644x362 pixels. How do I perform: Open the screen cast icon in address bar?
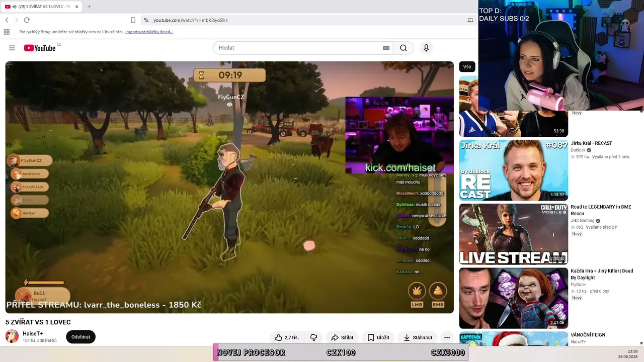[470, 20]
